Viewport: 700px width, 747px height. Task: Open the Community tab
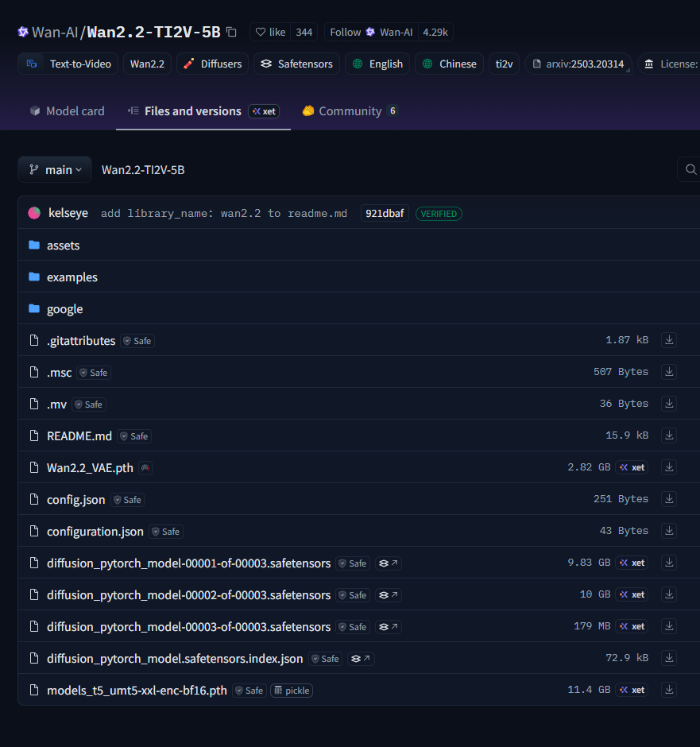(350, 111)
